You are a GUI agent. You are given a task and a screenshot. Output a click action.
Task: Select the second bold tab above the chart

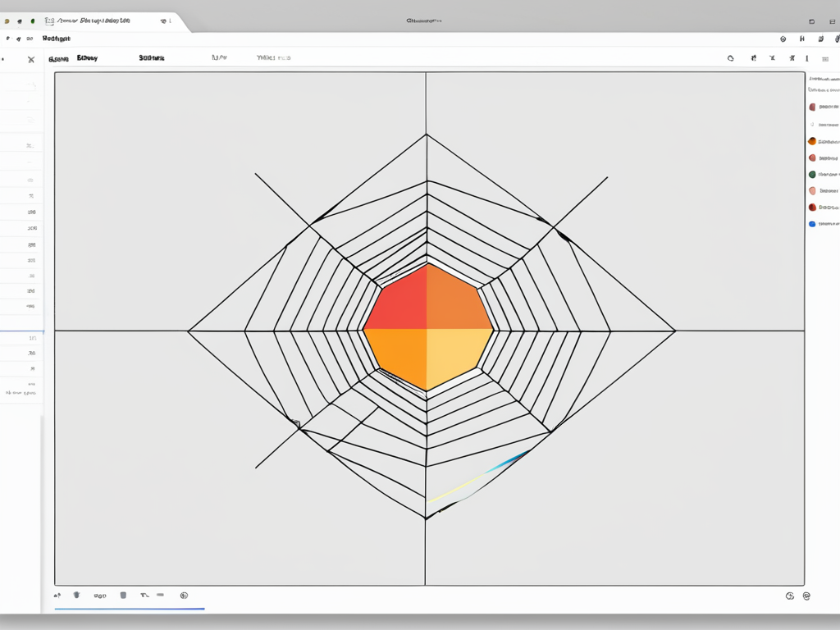click(87, 58)
